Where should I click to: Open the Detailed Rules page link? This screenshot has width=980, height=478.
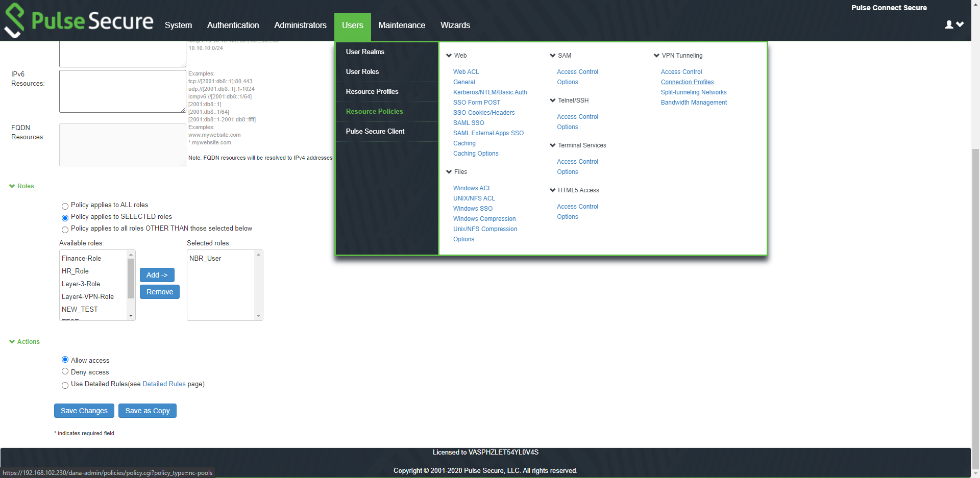coord(164,384)
